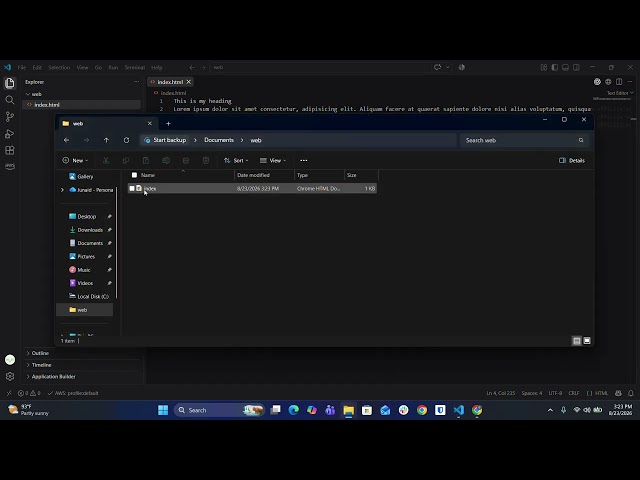Open Extensions view in VS Code activity bar
This screenshot has width=640, height=480.
tap(10, 150)
